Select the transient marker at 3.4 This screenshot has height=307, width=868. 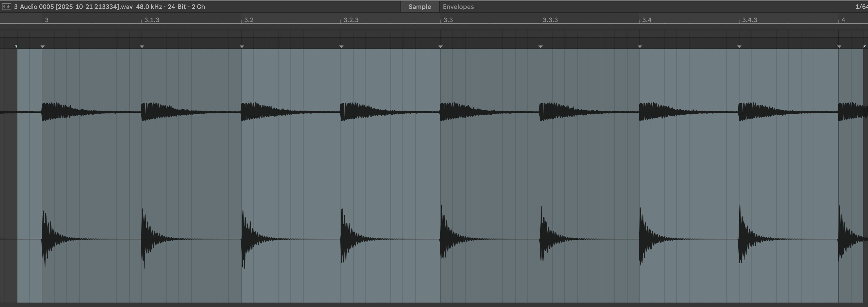640,46
